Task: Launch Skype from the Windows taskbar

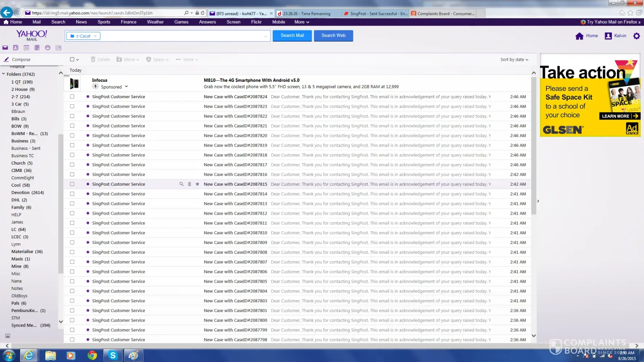Action: pos(113,355)
